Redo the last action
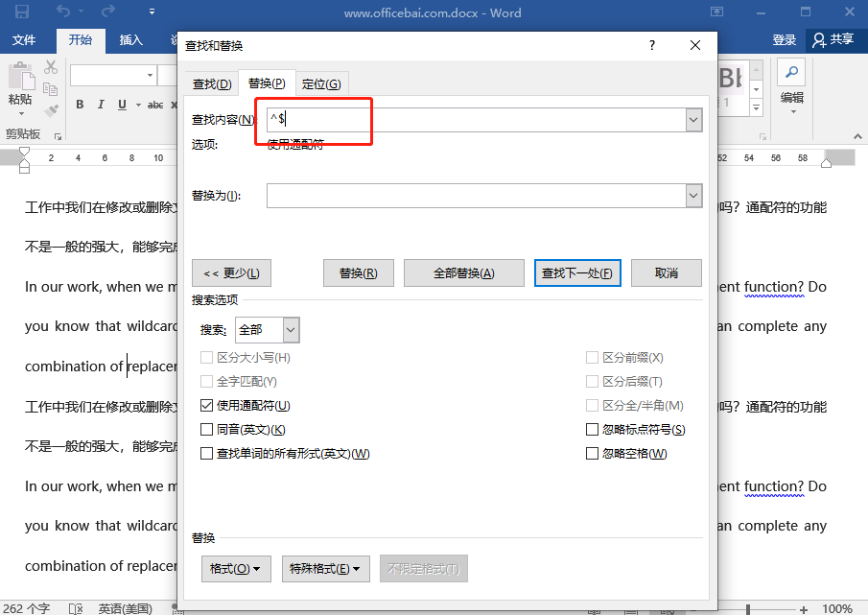The height and width of the screenshot is (615, 868). [x=108, y=12]
